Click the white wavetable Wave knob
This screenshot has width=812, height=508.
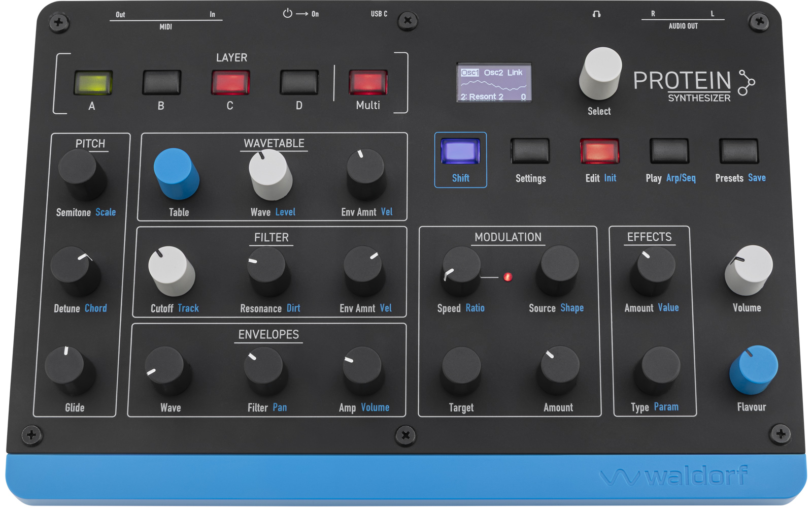tap(269, 173)
